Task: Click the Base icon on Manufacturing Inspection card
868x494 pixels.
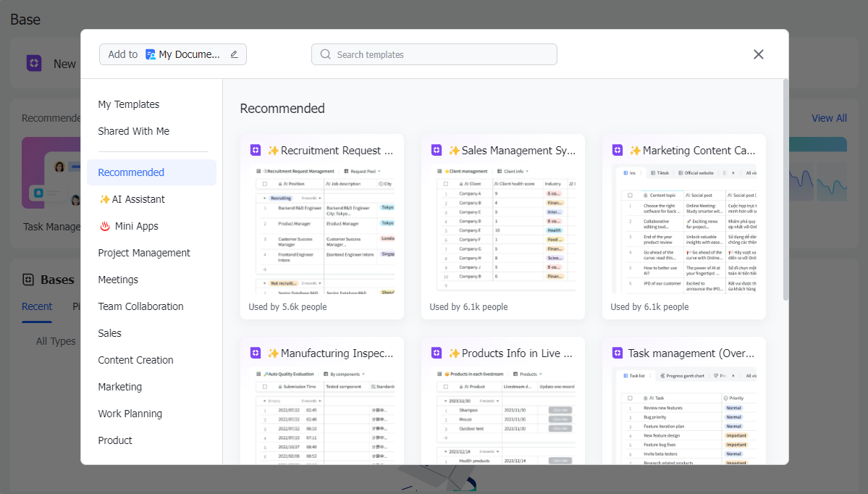Action: tap(256, 353)
